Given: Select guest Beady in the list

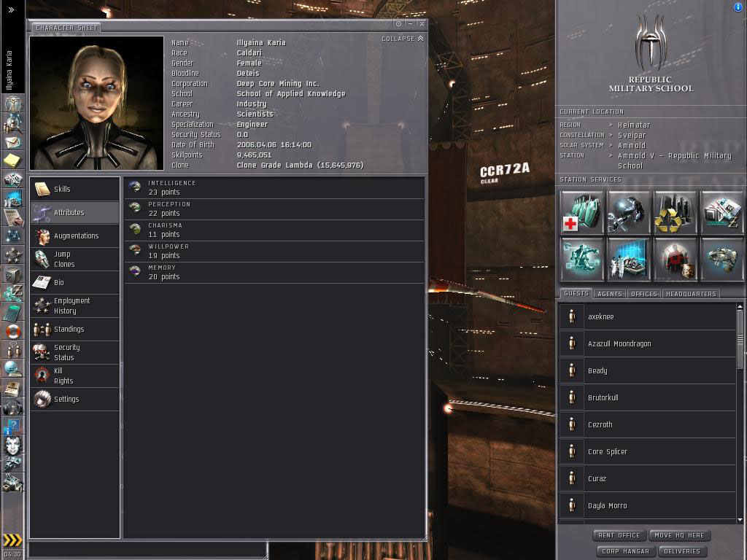Looking at the screenshot, I should (x=648, y=370).
